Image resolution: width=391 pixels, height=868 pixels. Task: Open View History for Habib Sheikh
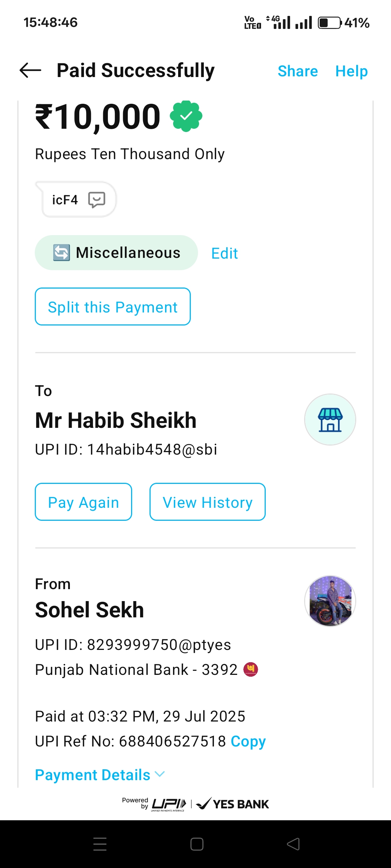point(207,502)
